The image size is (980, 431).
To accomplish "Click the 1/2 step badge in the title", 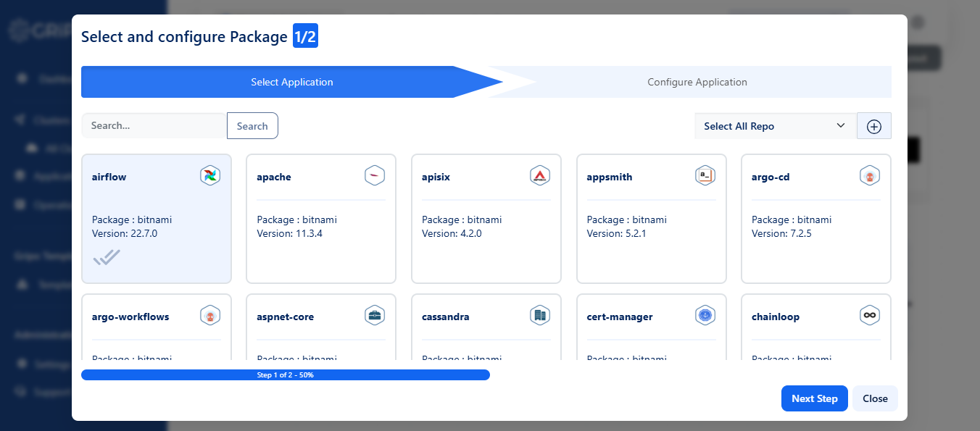I will click(305, 36).
